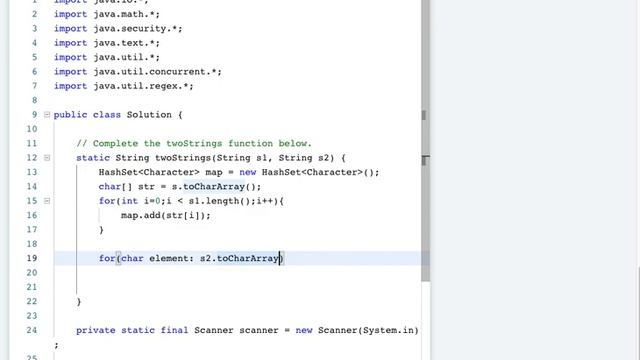This screenshot has width=640, height=360.
Task: Click the 'private static final Scanner scanner' line
Action: (247, 330)
